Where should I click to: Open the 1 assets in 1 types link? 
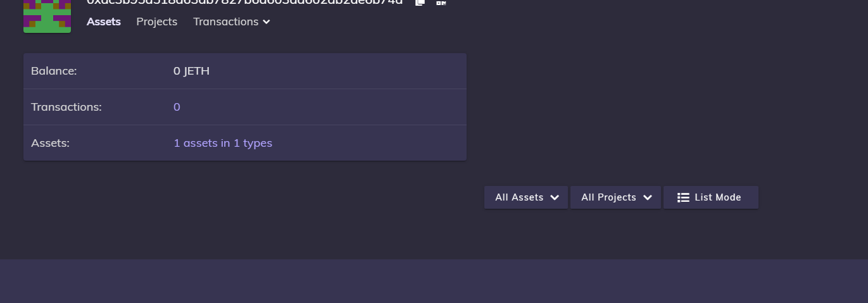coord(223,143)
